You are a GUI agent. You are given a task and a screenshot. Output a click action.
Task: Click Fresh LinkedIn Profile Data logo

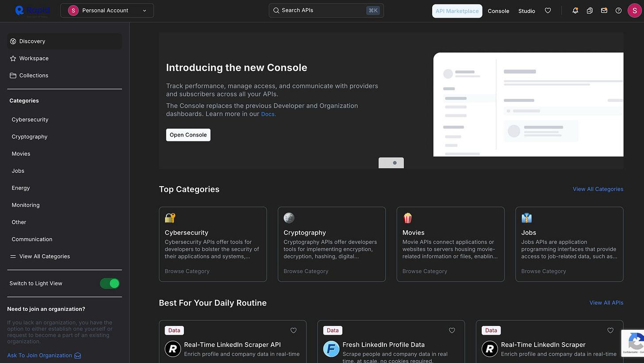pos(331,349)
